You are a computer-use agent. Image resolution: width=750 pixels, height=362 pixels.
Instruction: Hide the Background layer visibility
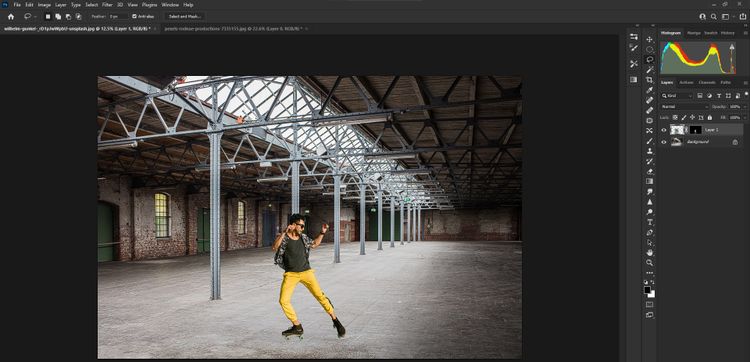coord(663,142)
